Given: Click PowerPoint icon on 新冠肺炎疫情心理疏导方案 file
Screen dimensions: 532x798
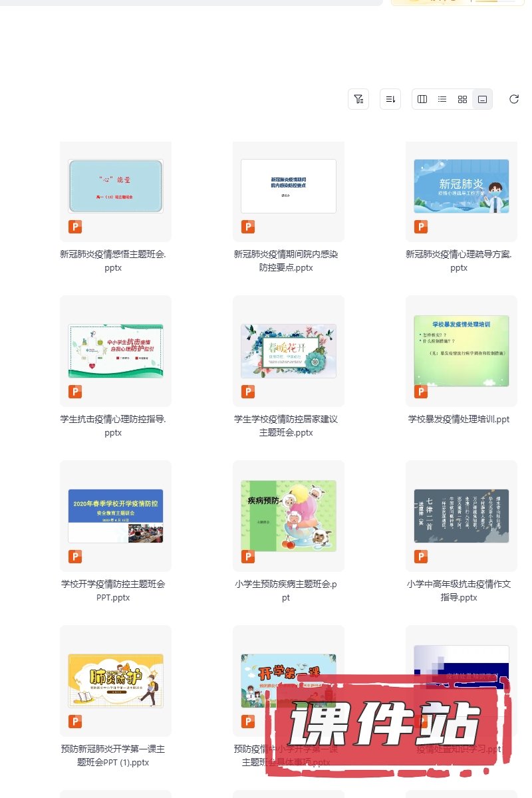Looking at the screenshot, I should (421, 227).
